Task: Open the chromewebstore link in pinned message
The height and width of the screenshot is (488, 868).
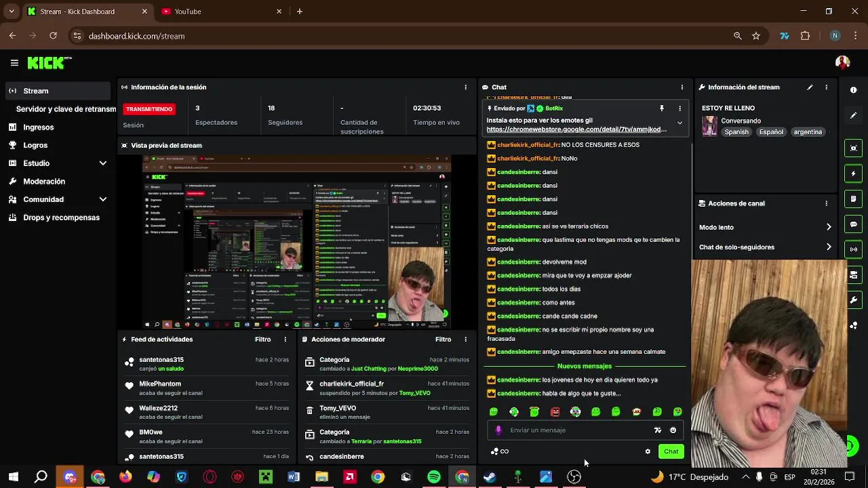Action: coord(576,129)
